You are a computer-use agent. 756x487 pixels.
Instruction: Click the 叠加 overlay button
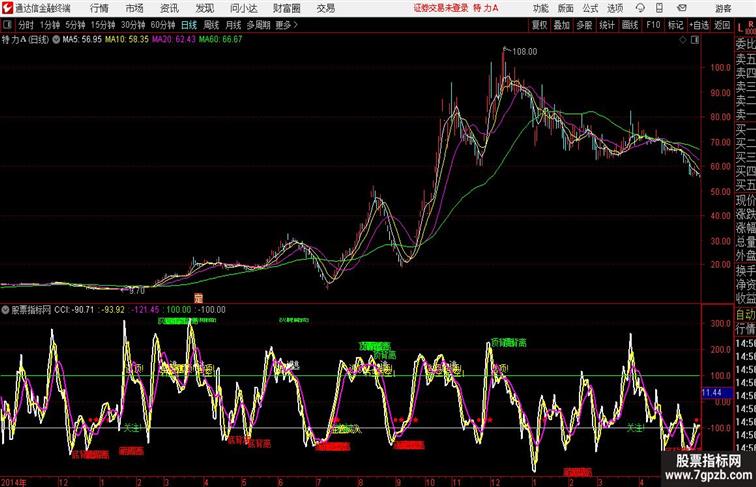561,25
